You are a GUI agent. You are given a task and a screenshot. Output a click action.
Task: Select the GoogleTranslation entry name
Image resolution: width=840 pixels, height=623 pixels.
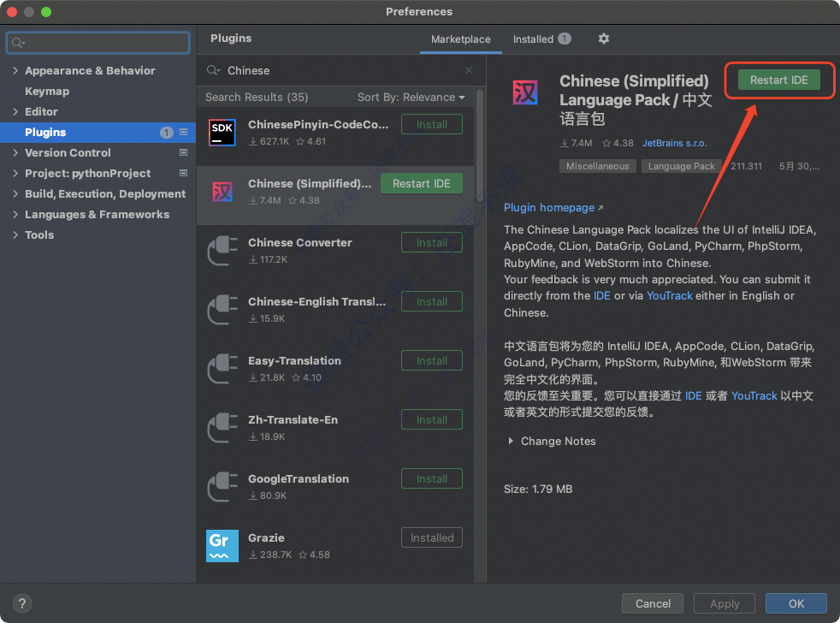coord(299,478)
